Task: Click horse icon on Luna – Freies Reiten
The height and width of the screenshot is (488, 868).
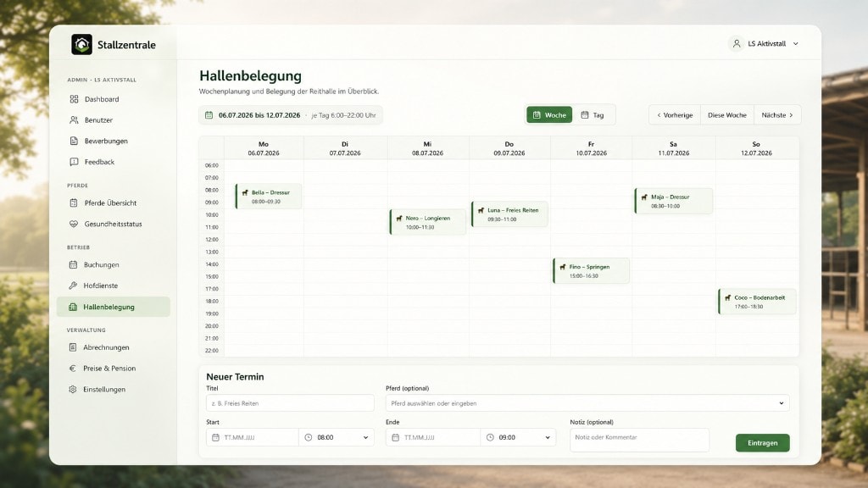Action: 481,210
